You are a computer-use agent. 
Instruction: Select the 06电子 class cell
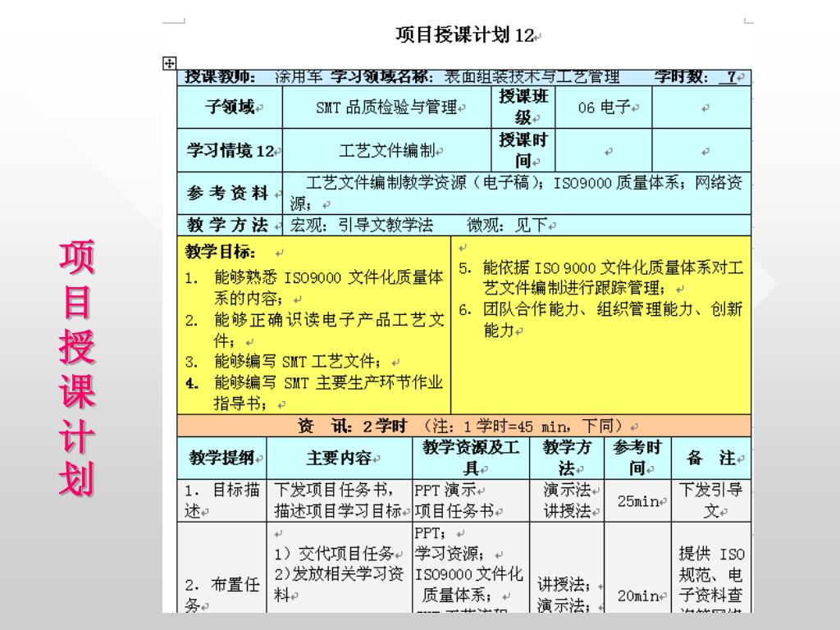(604, 107)
